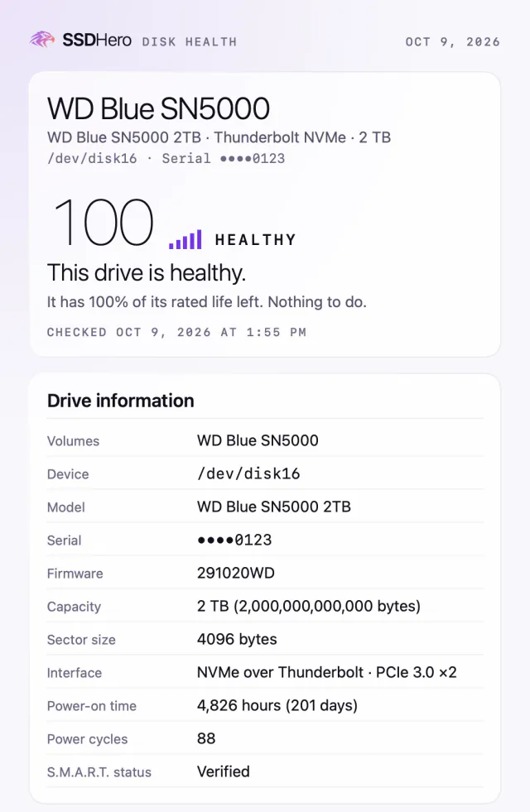Screen dimensions: 530x812
Task: Click the Volumes row label
Action: coord(73,440)
